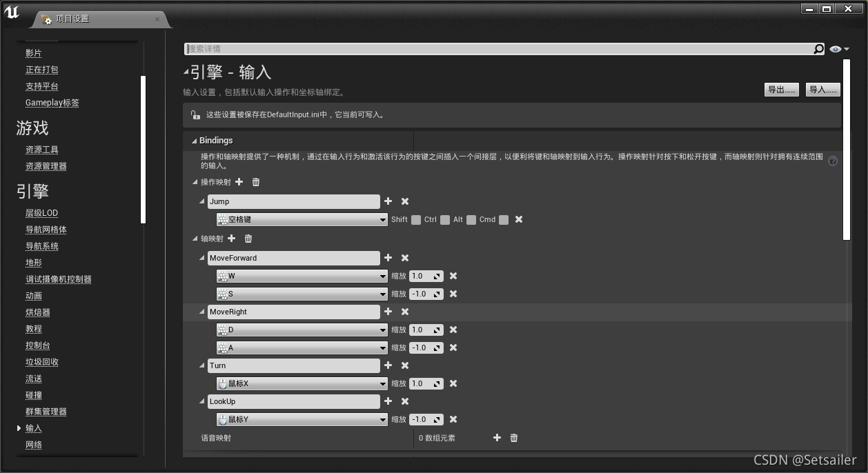Add a key binding to MoveRight
The height and width of the screenshot is (473, 868).
388,312
